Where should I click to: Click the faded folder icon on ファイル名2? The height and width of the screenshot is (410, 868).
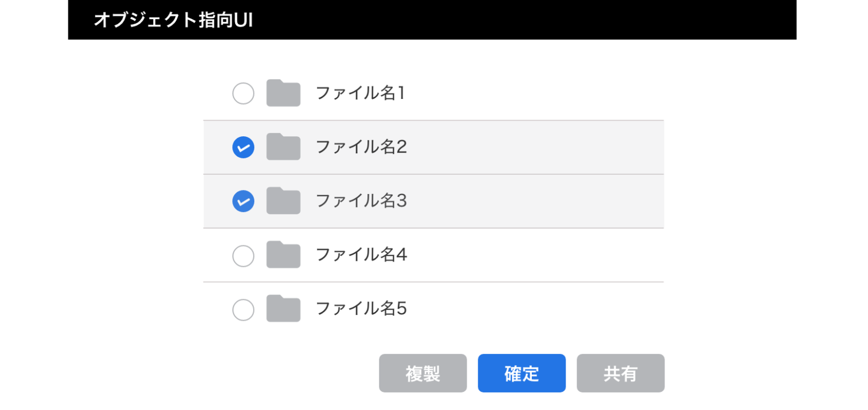pyautogui.click(x=283, y=146)
